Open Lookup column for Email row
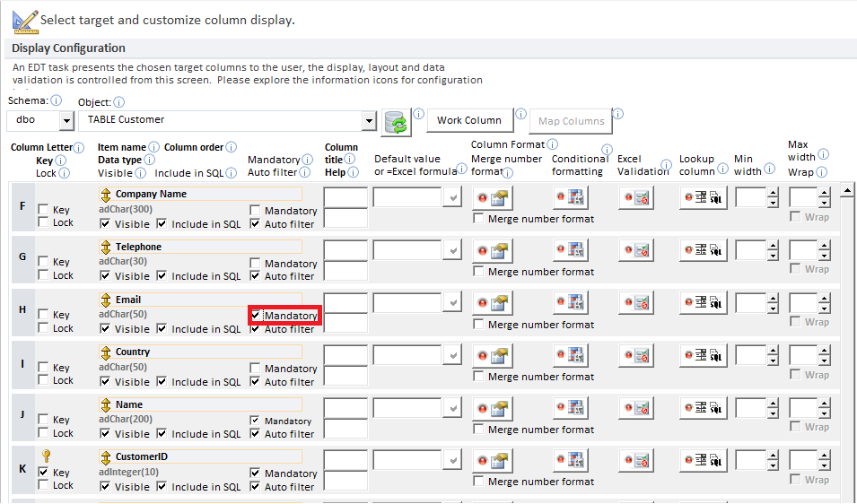The width and height of the screenshot is (857, 504). click(x=704, y=302)
